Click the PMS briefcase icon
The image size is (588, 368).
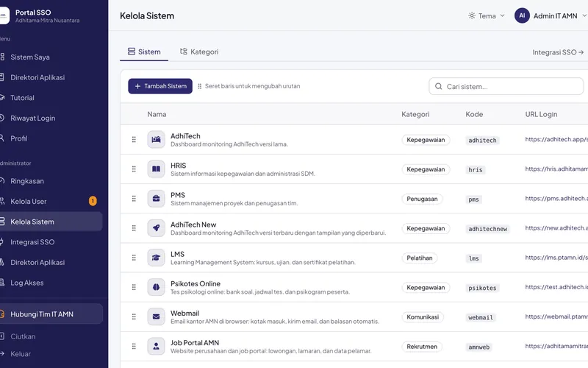(x=156, y=199)
